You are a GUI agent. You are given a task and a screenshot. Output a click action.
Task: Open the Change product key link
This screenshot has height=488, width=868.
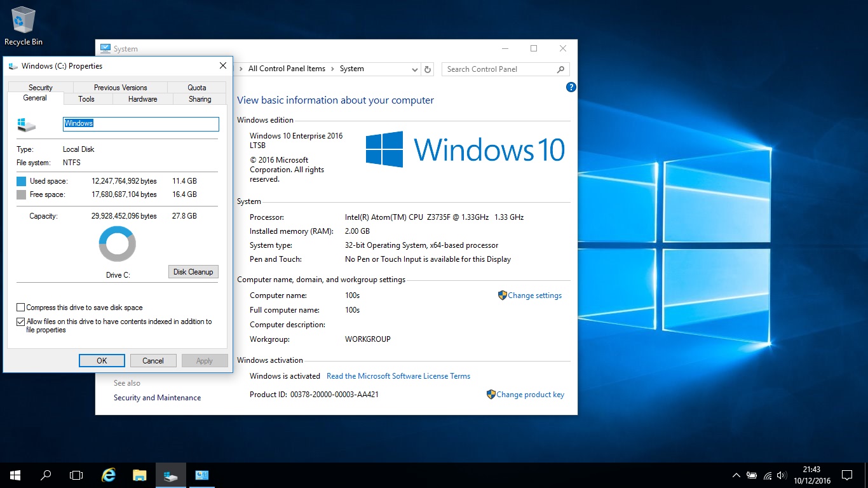530,395
